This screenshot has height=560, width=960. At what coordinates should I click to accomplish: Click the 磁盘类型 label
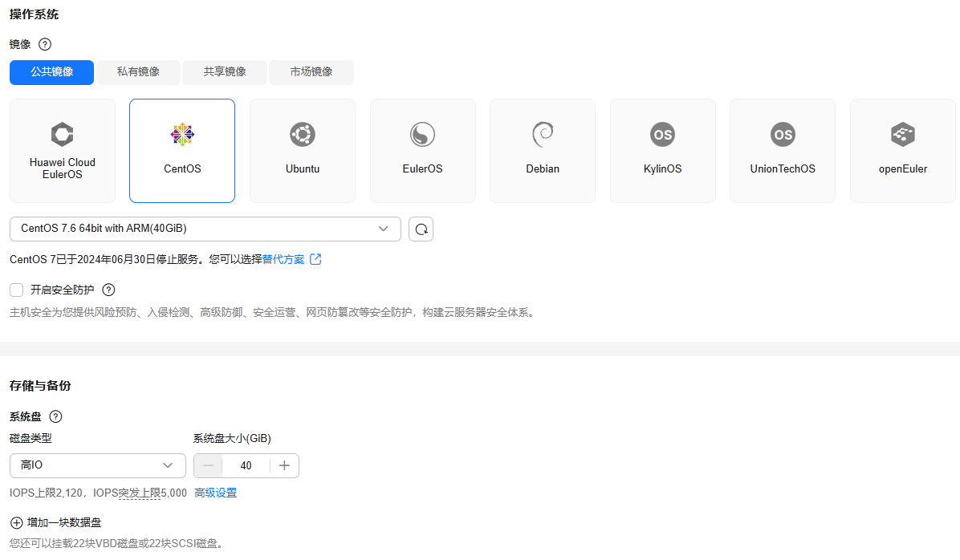31,438
